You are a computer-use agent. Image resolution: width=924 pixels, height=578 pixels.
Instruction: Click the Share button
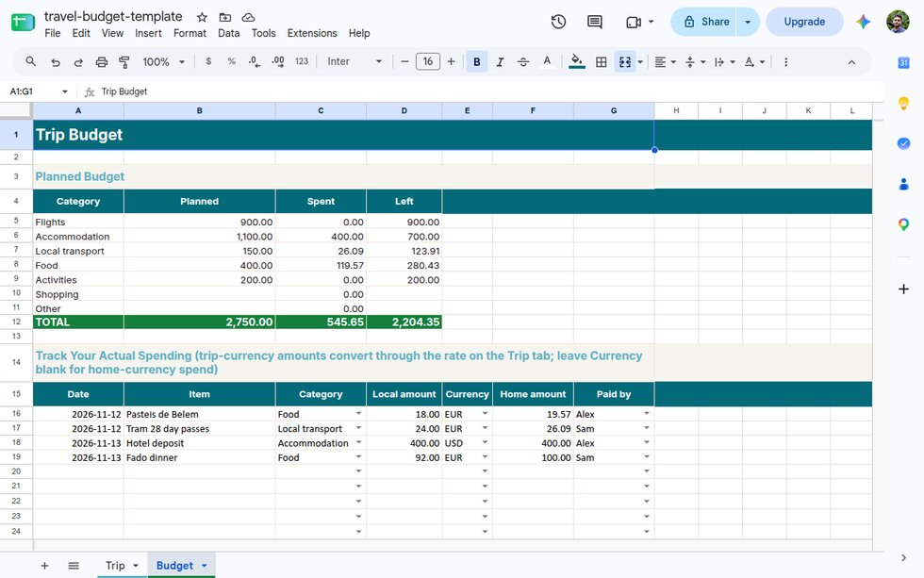(x=703, y=22)
